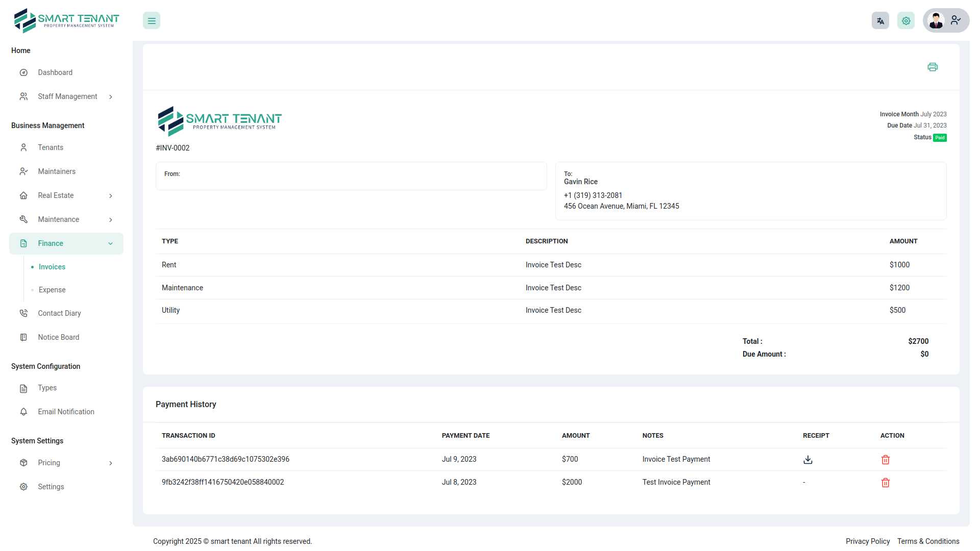Select the language translation icon in the header
This screenshot has width=980, height=551.
(880, 20)
